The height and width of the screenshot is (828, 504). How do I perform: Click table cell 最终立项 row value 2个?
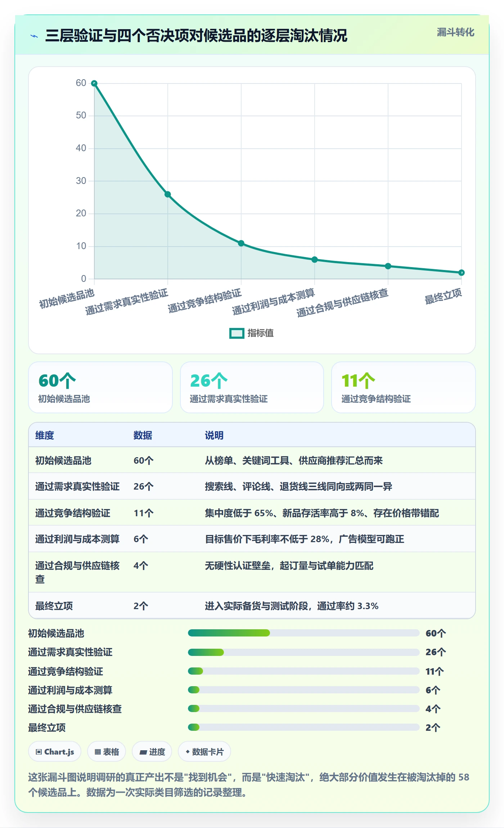tap(141, 606)
